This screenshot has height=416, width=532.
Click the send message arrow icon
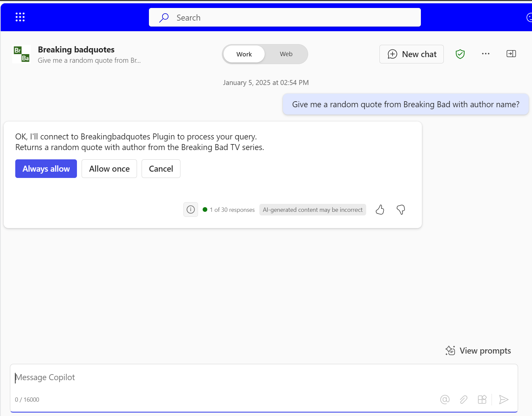coord(503,399)
